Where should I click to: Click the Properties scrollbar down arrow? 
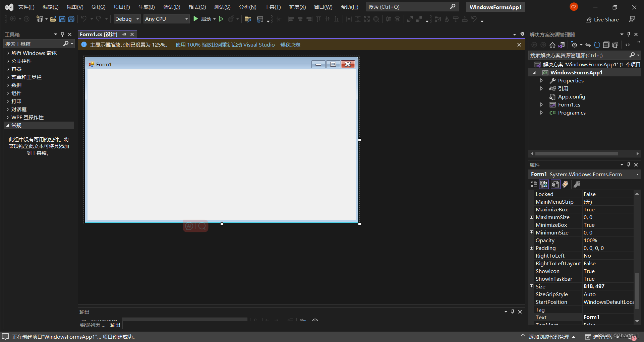637,321
